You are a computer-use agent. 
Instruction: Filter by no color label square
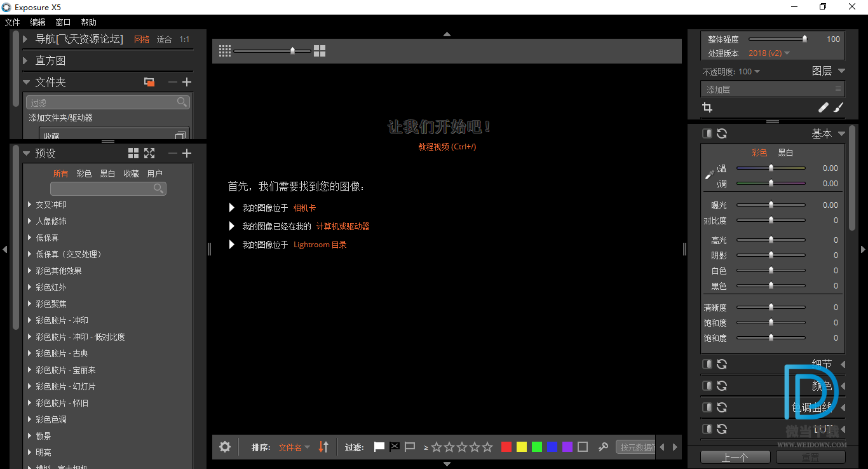click(x=583, y=447)
